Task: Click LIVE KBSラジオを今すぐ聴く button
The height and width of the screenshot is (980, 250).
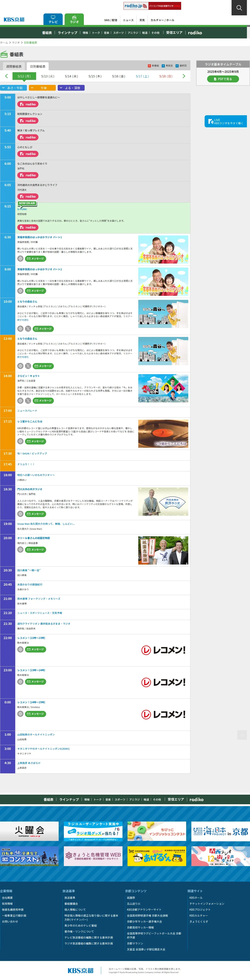Action: pyautogui.click(x=226, y=121)
